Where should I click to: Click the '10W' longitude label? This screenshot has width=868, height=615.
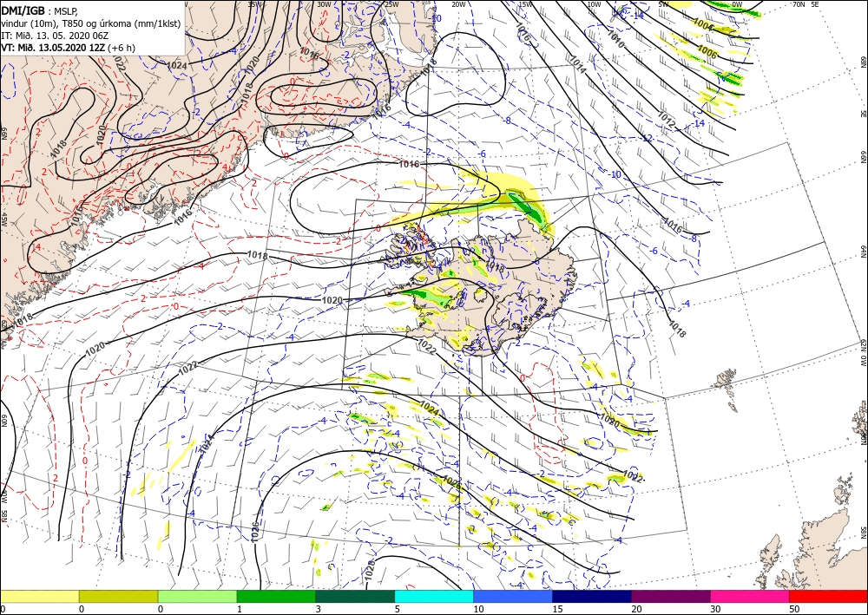click(x=594, y=4)
